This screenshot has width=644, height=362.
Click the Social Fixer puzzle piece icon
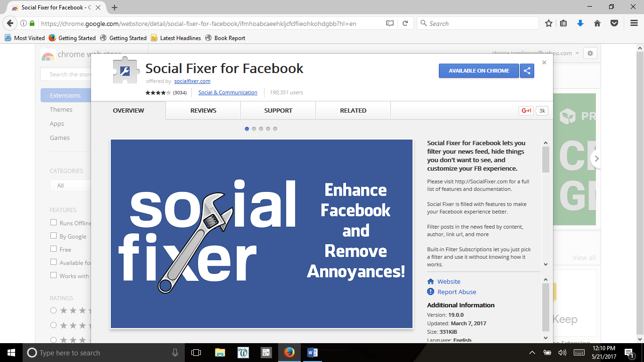coord(126,71)
